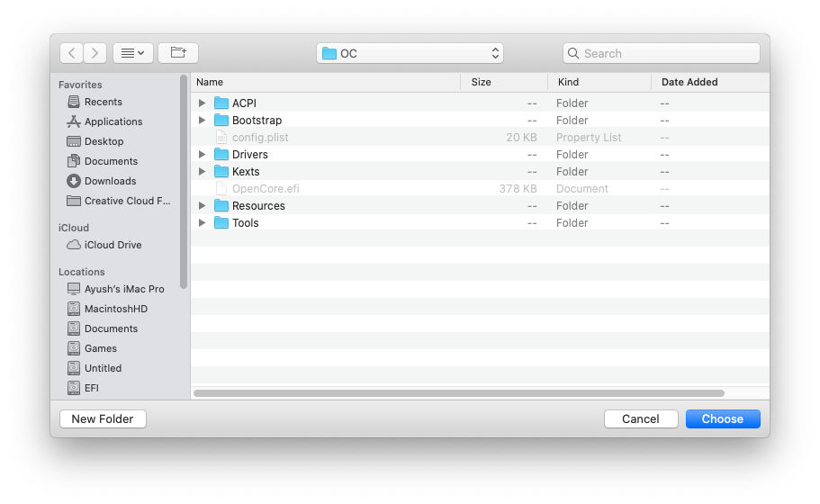The height and width of the screenshot is (504, 820).
Task: Click the horizontal scrollbar of the file list
Action: pyautogui.click(x=459, y=393)
